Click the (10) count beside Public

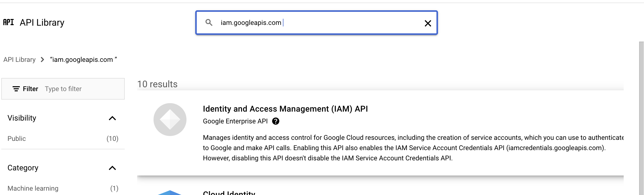112,139
